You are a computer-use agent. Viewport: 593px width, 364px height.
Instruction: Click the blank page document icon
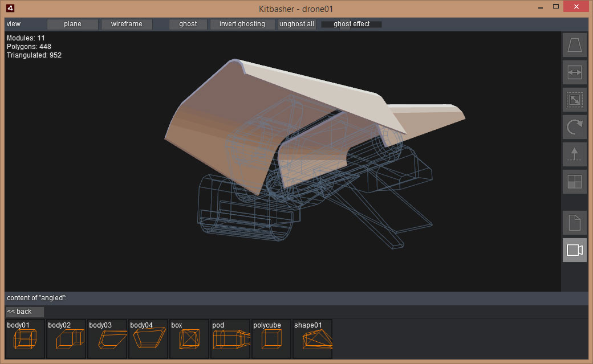(x=574, y=223)
